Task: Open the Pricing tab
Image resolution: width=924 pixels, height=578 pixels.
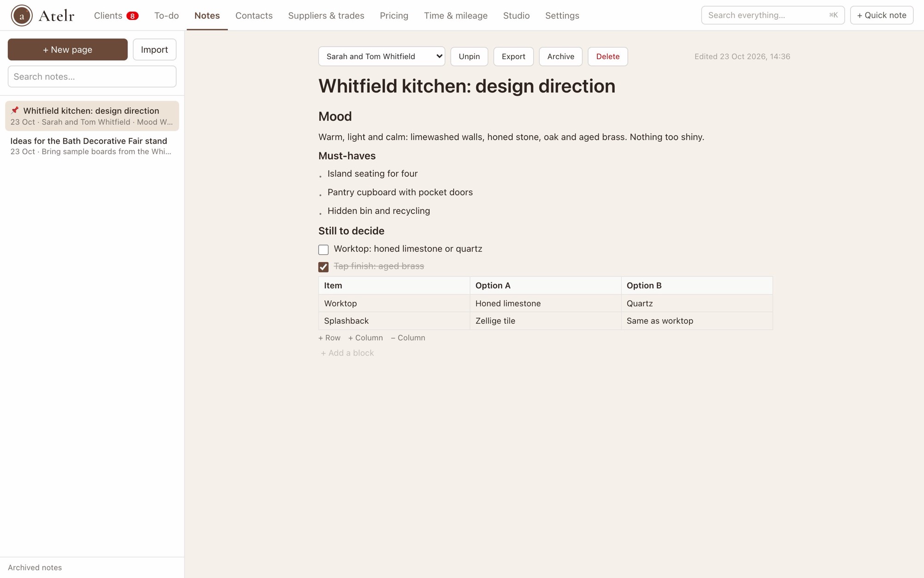Action: click(x=394, y=15)
